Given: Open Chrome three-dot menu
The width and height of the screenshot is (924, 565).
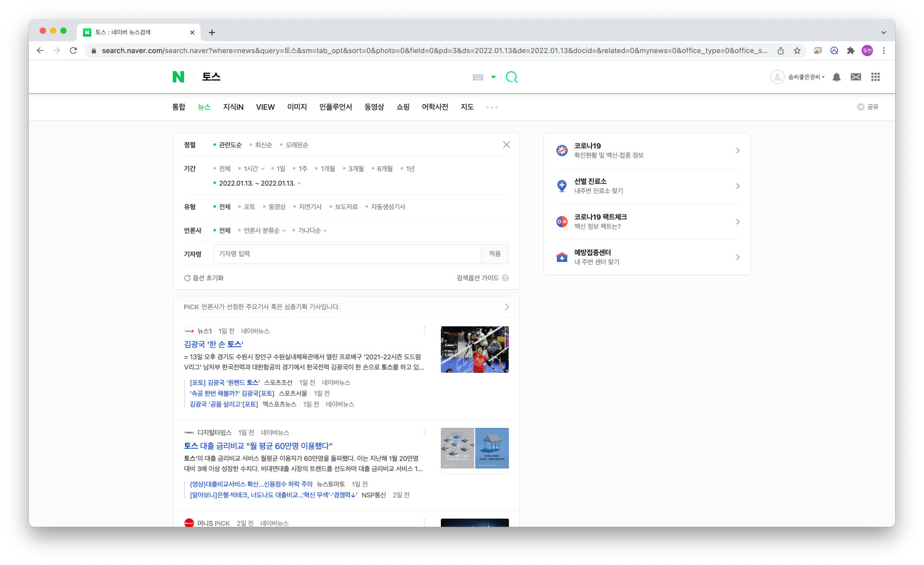Looking at the screenshot, I should 884,51.
